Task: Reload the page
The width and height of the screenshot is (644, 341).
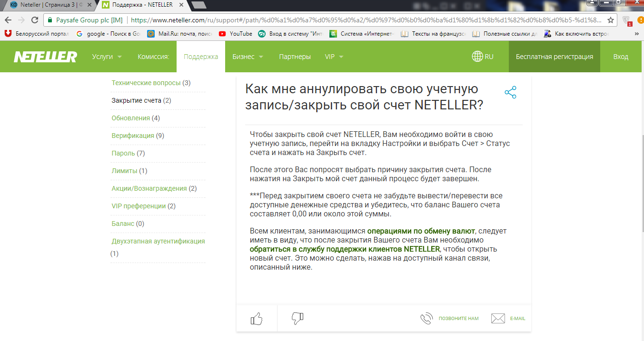Action: point(35,20)
